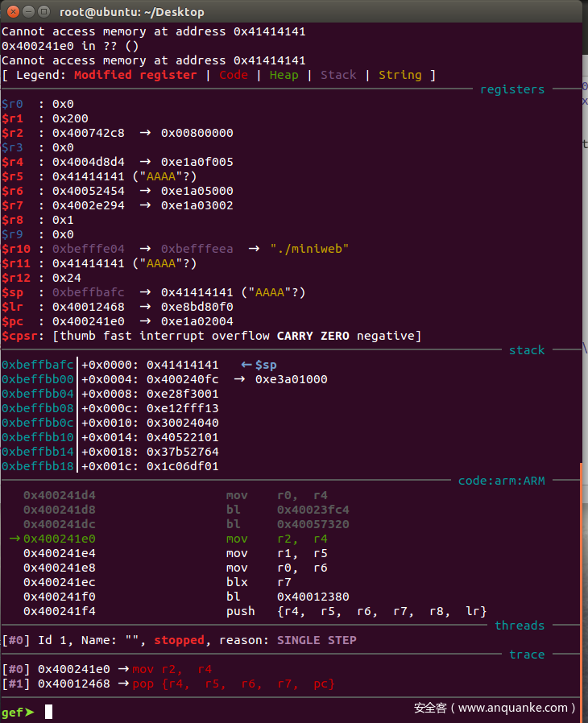Click the "Heap" legend label
Screen dimensions: 588x723
click(284, 75)
